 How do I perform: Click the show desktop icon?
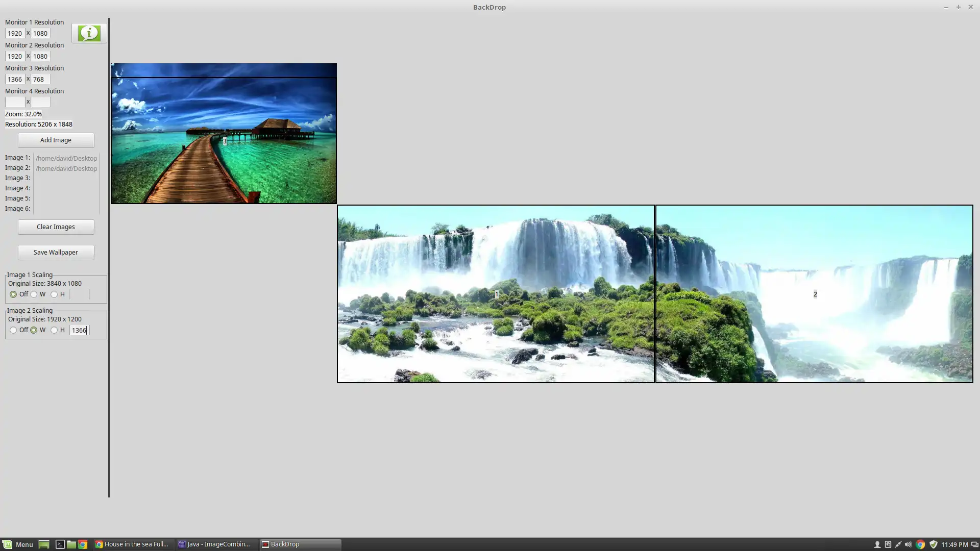(44, 544)
